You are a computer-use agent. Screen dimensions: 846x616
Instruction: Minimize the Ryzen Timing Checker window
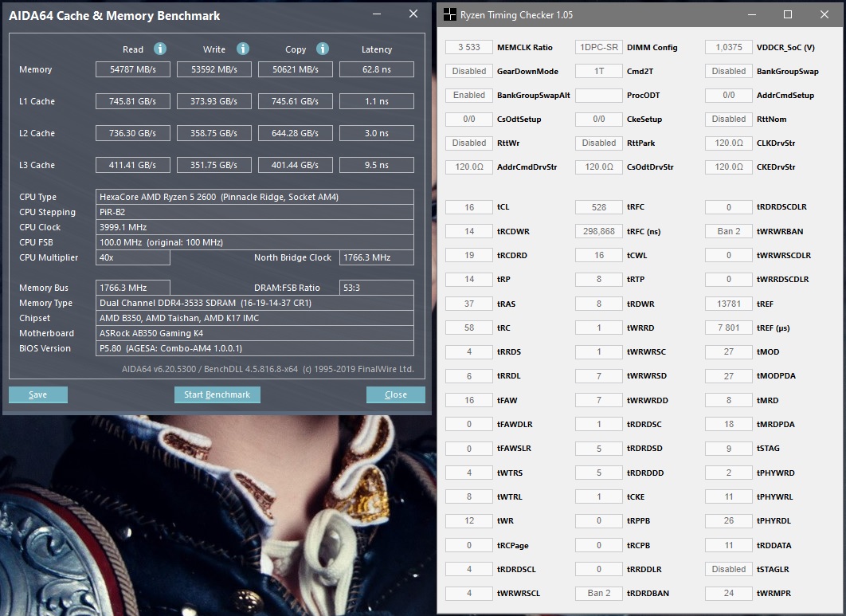[x=750, y=14]
